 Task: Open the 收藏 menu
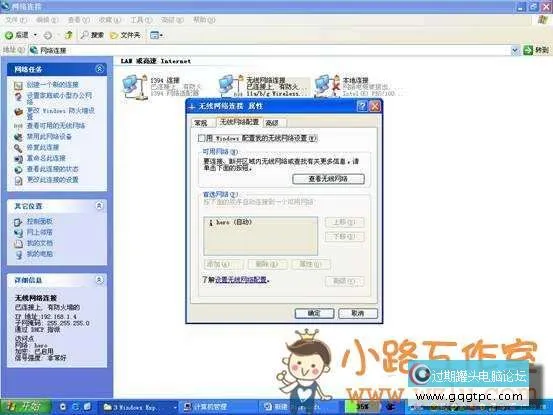[110, 20]
